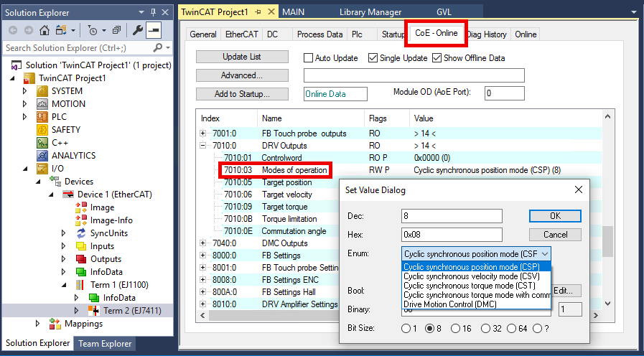
Task: Select Bit Size 1 radio button
Action: (406, 329)
